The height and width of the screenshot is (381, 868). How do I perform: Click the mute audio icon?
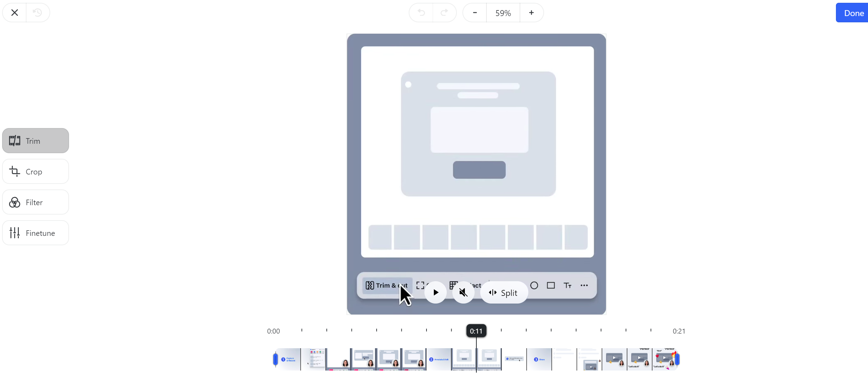463,292
